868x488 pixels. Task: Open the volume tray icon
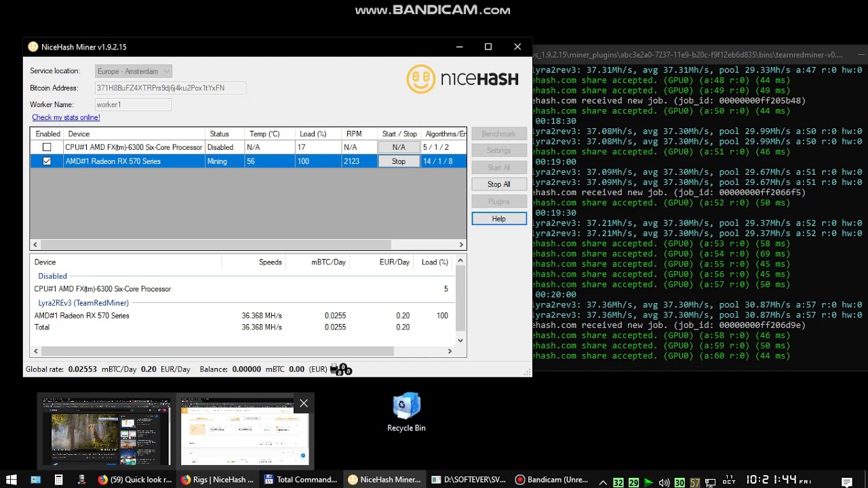[x=664, y=483]
